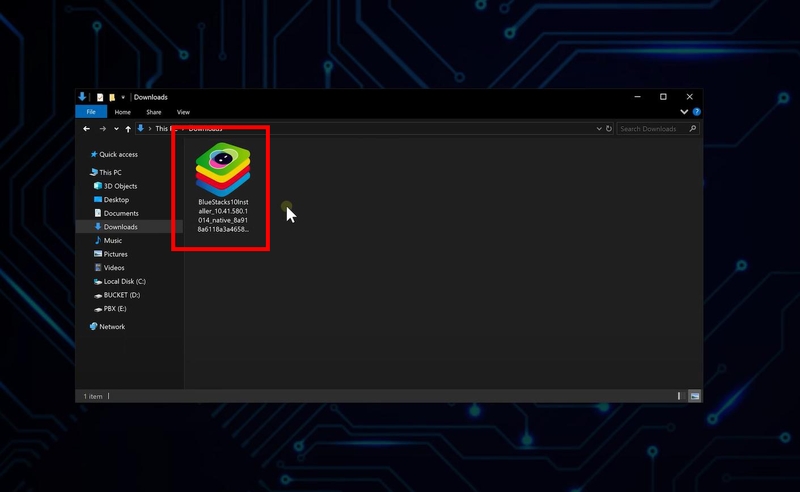Open Explorer help question mark
This screenshot has height=492, width=800.
pyautogui.click(x=696, y=112)
